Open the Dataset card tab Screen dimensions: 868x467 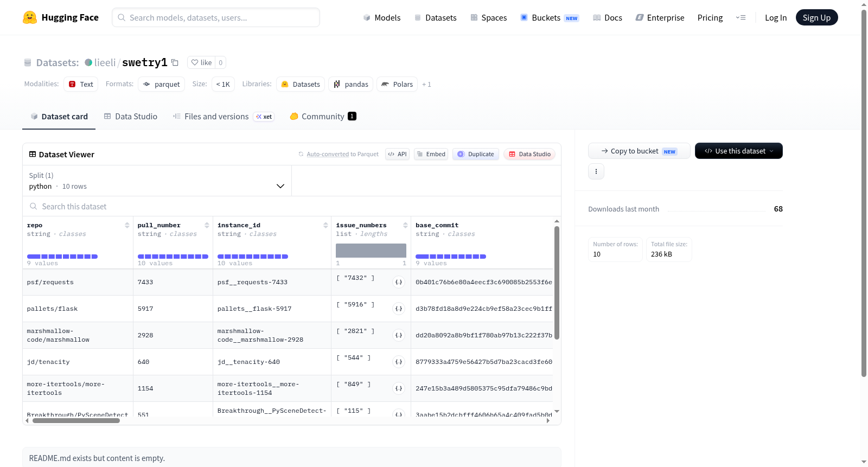coord(59,117)
